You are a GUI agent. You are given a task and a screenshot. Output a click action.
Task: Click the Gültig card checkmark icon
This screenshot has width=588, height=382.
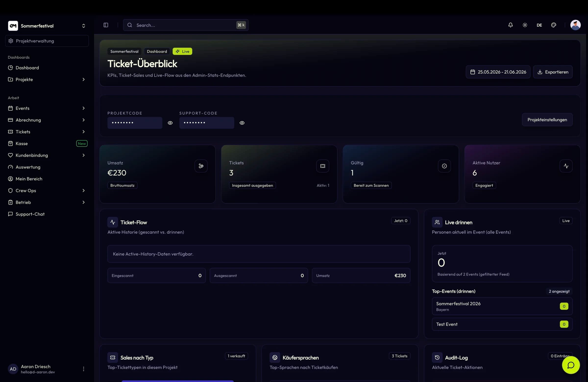(444, 166)
